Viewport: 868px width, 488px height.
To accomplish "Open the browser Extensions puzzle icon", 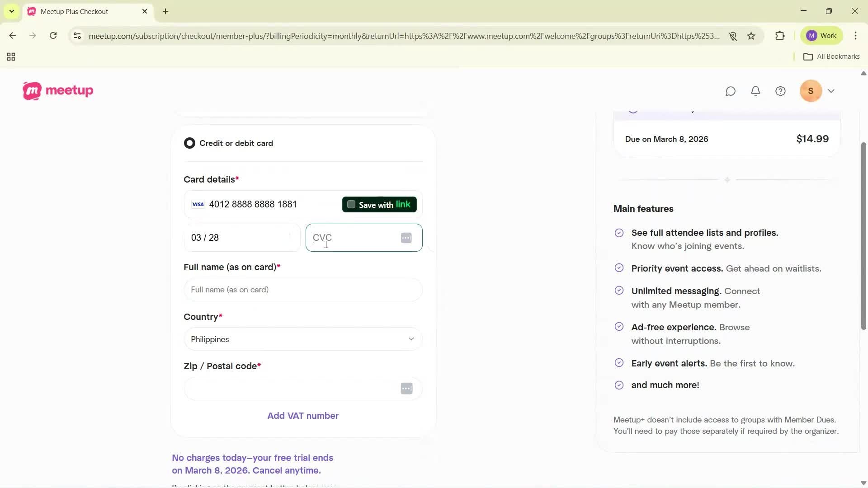I will (x=780, y=36).
